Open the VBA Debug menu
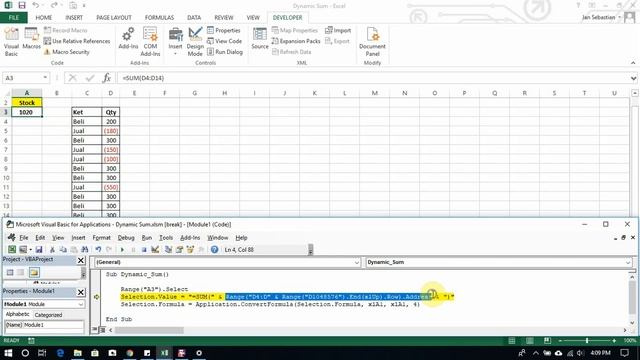 126,238
